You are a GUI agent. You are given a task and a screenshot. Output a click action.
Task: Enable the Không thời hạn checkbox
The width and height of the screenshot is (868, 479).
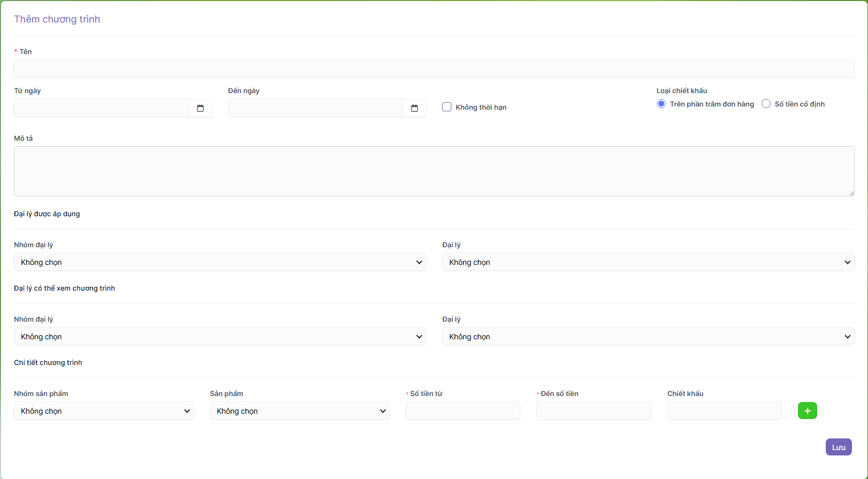pos(447,107)
